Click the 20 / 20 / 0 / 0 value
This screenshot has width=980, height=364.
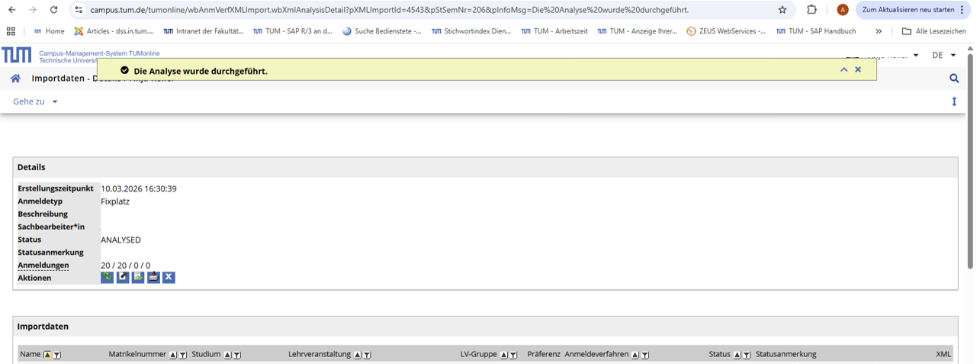click(x=126, y=266)
